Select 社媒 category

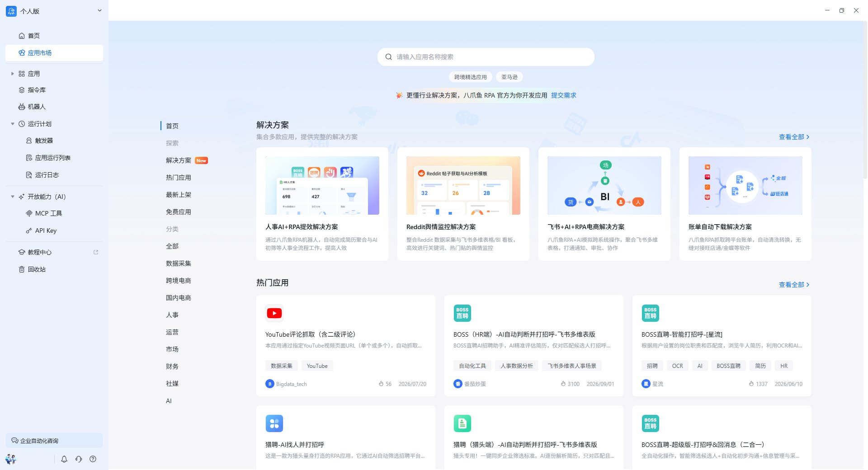tap(172, 384)
